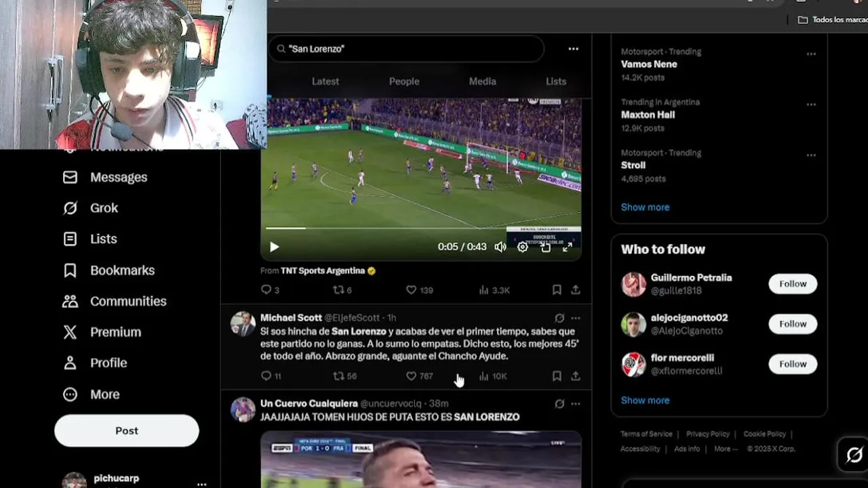Open the Vamos Nene trending topic

pos(649,64)
